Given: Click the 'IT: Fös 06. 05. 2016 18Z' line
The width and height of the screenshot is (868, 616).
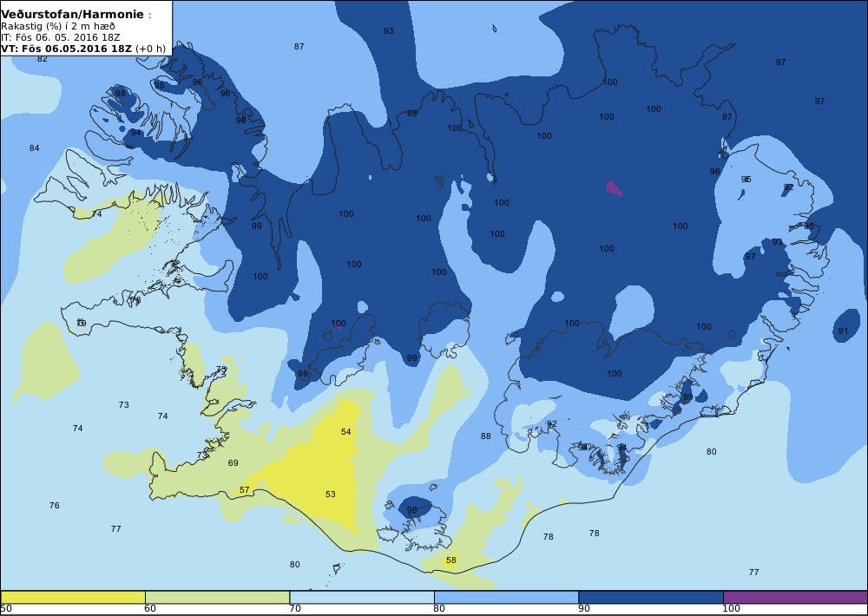Looking at the screenshot, I should [x=60, y=37].
